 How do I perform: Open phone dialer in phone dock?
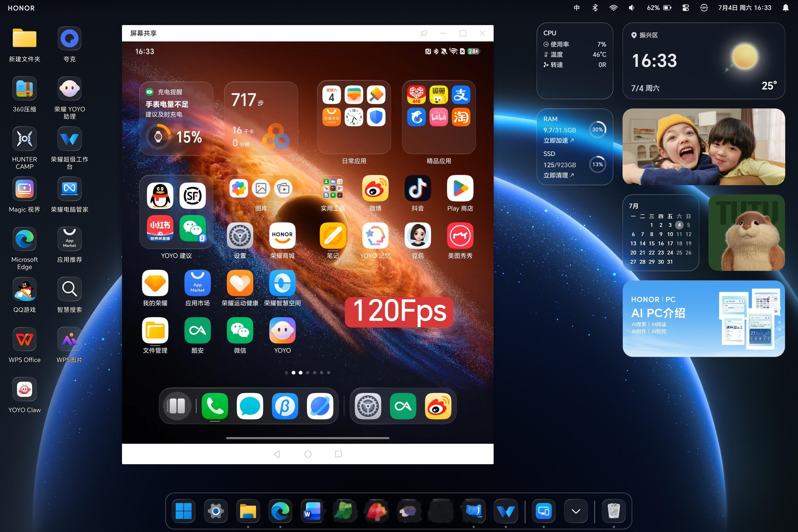pyautogui.click(x=215, y=406)
